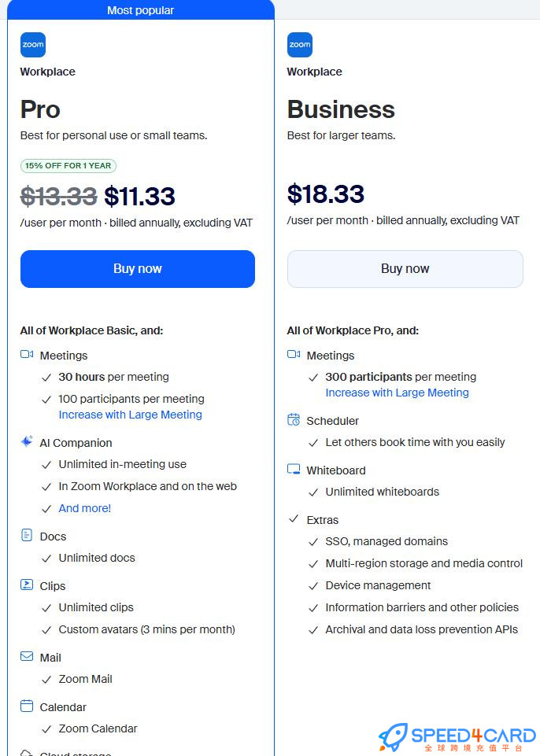The width and height of the screenshot is (540, 756).
Task: Click the Calendar icon in Pro features
Action: coord(27,706)
